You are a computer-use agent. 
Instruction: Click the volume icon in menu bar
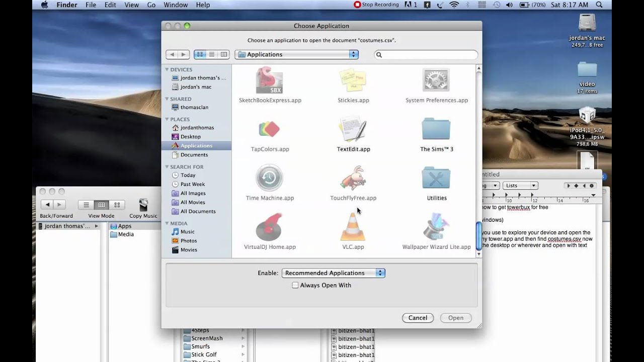coord(509,5)
